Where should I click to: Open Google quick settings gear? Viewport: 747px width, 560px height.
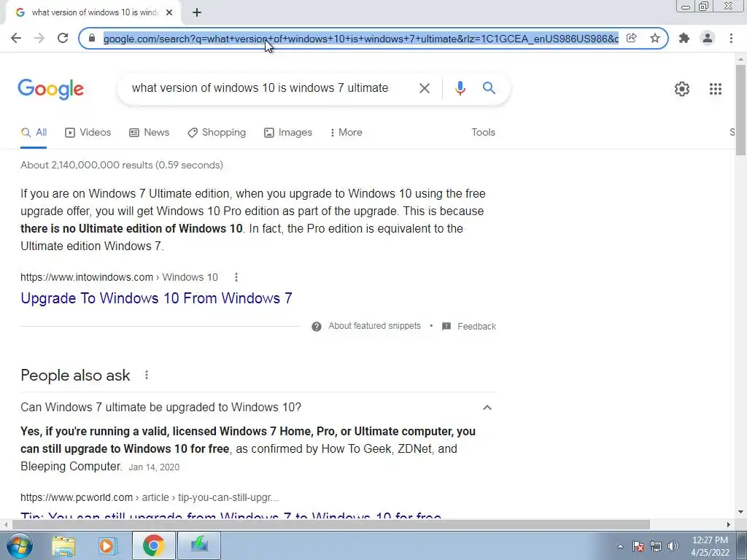click(682, 88)
